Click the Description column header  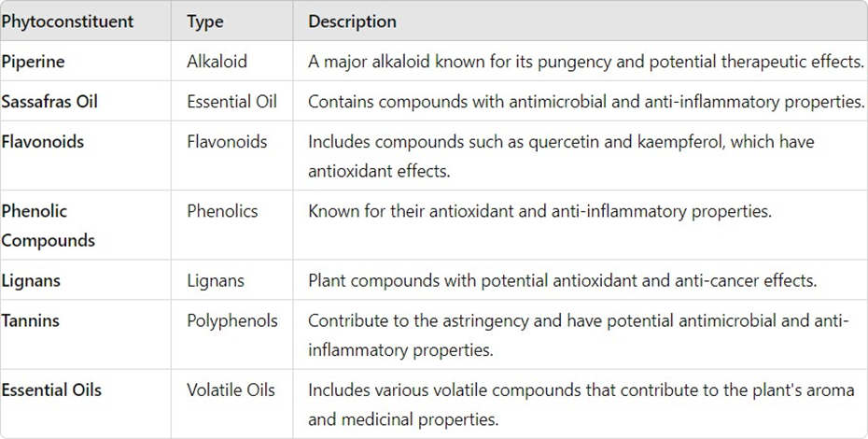[352, 21]
